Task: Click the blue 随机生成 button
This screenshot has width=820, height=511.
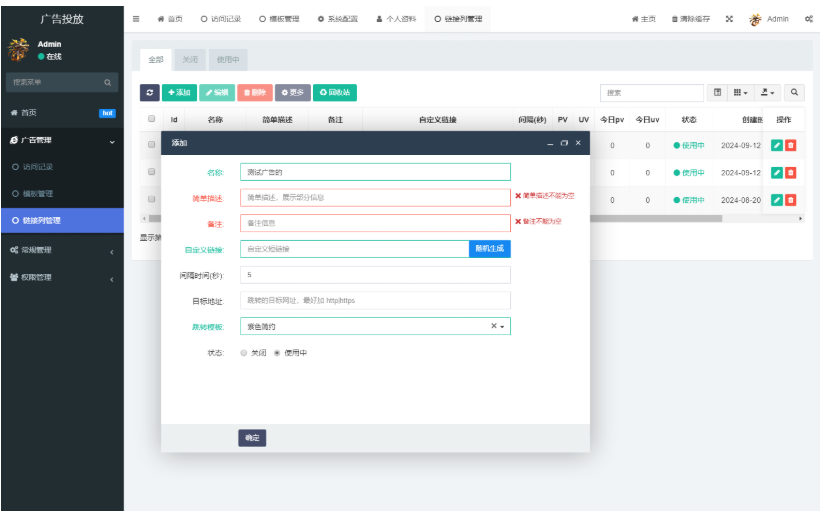Action: [x=489, y=248]
